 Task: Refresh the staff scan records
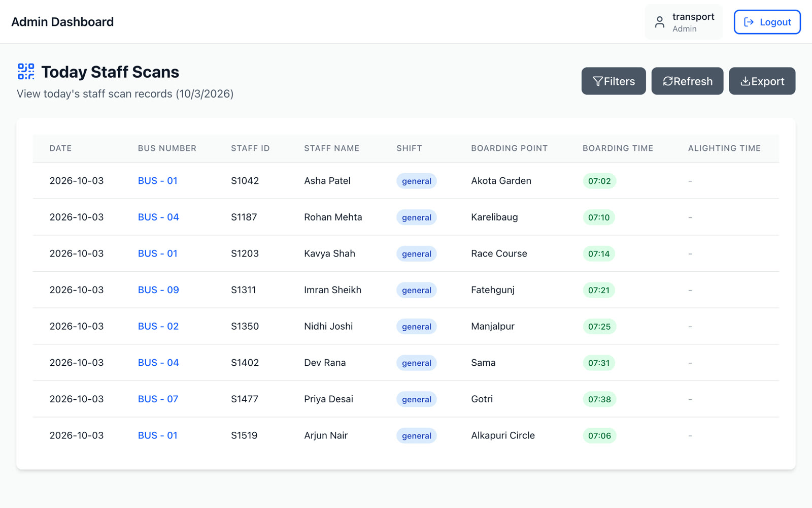[687, 81]
